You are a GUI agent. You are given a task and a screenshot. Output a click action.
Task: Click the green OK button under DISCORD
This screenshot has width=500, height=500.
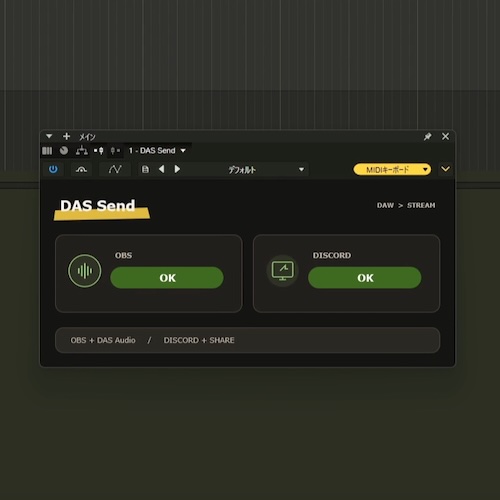(x=365, y=278)
